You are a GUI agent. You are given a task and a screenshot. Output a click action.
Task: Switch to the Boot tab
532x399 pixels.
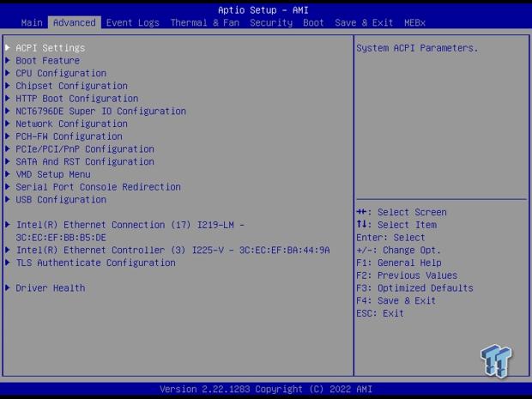(x=313, y=22)
